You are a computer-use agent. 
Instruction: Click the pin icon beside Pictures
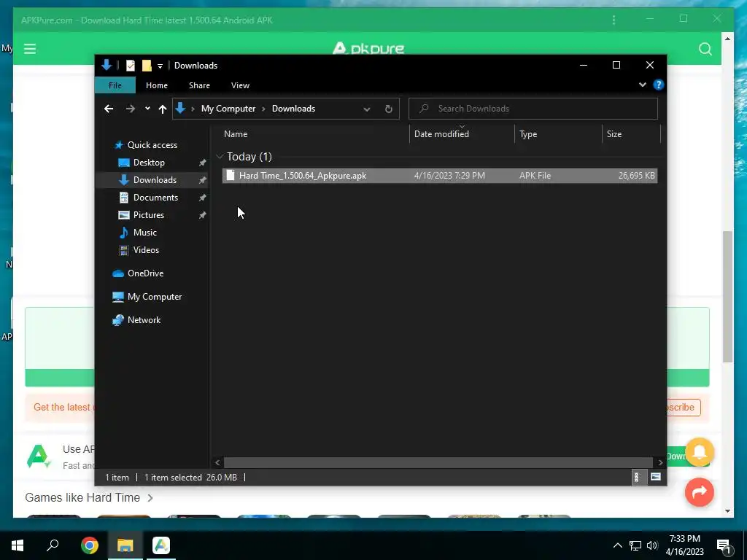click(x=202, y=215)
